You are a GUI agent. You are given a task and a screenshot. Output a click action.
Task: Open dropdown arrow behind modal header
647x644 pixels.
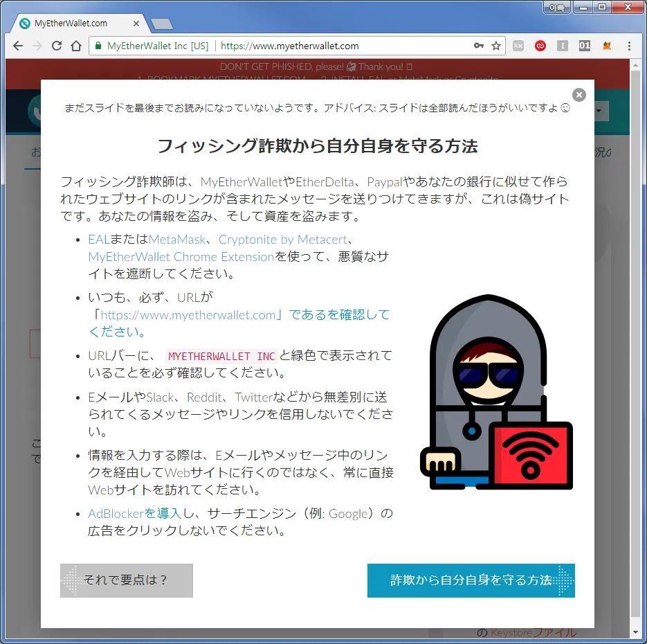point(599,111)
